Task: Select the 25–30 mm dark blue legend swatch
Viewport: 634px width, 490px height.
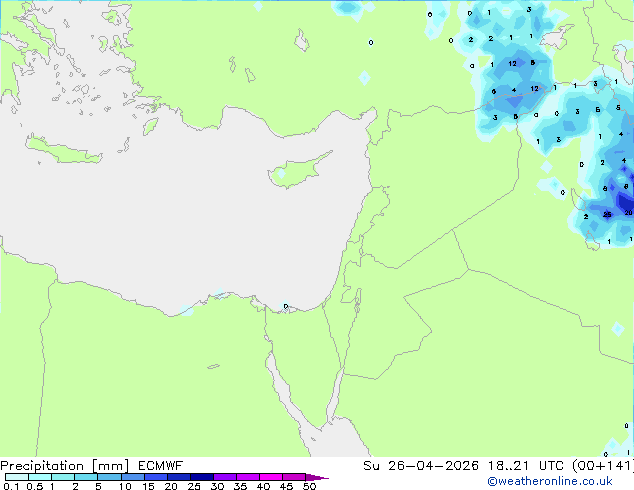Action: coord(201,477)
